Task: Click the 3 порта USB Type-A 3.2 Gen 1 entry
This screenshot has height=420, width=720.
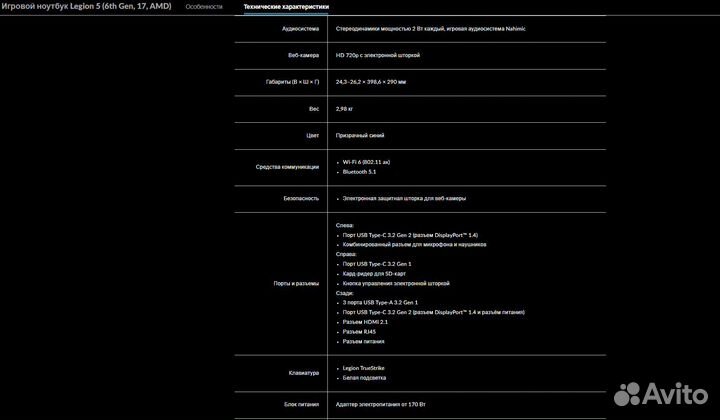Action: coord(380,302)
